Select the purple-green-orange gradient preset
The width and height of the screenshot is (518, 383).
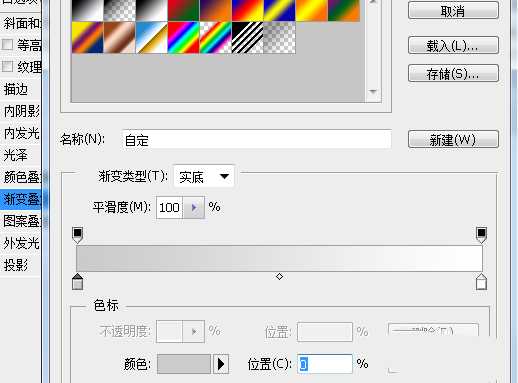pyautogui.click(x=344, y=10)
